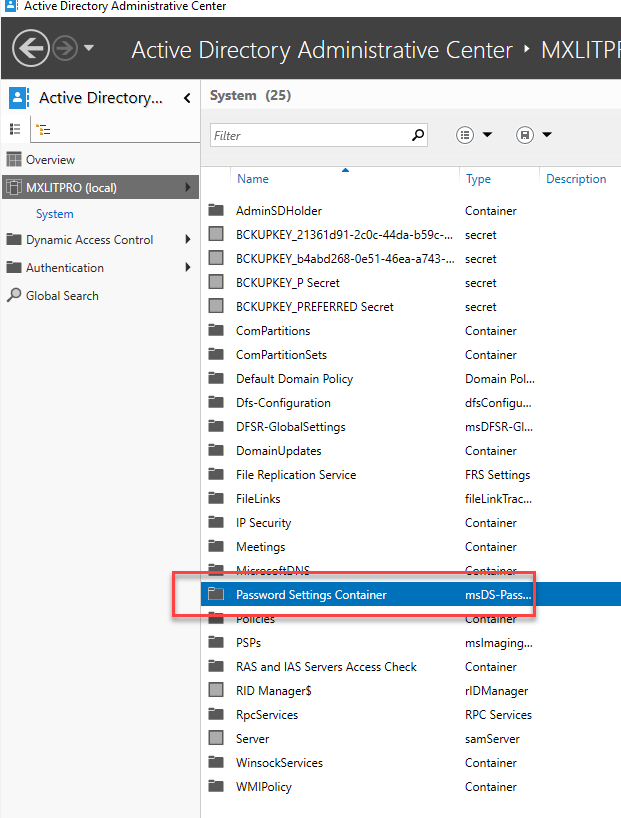Click the Global Search magnifier icon
This screenshot has width=621, height=818.
(15, 295)
